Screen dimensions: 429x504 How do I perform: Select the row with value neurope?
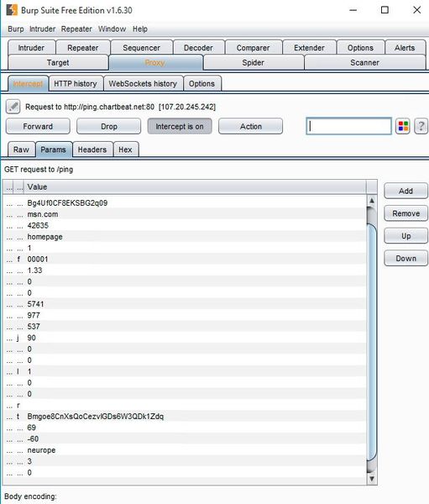tap(185, 450)
